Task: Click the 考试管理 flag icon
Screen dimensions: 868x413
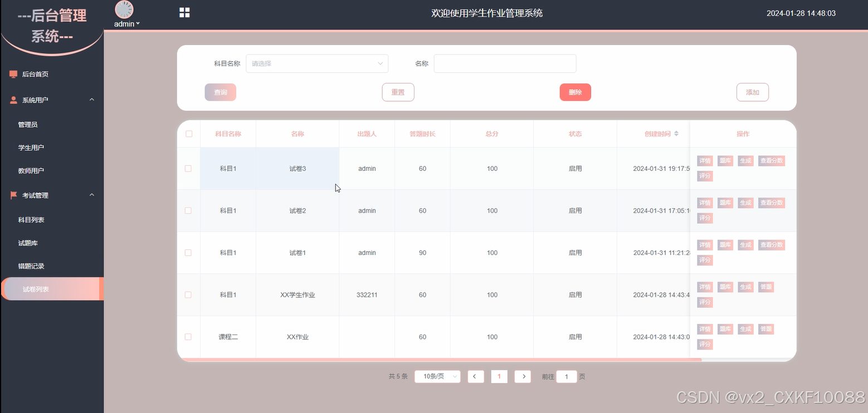Action: pos(13,195)
